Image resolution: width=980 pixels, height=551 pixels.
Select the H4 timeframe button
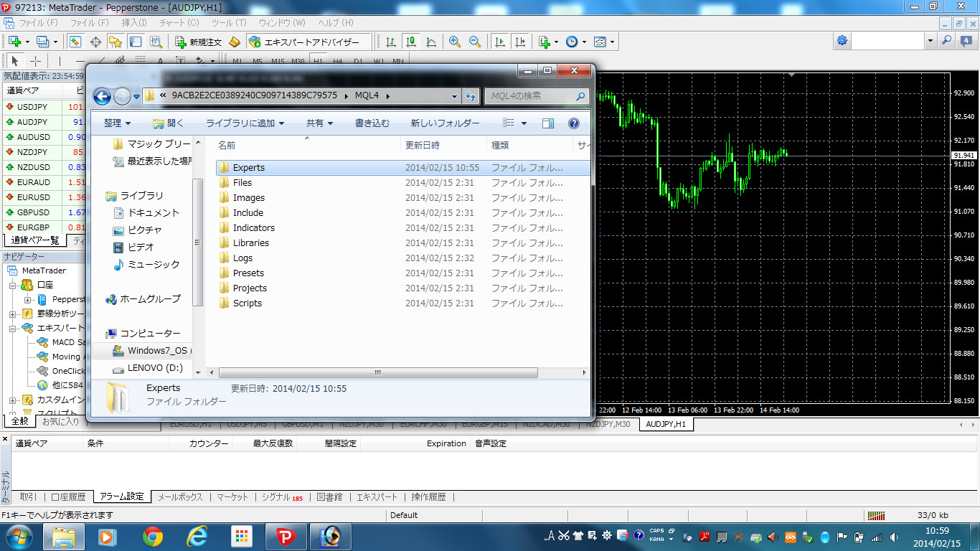pyautogui.click(x=338, y=61)
